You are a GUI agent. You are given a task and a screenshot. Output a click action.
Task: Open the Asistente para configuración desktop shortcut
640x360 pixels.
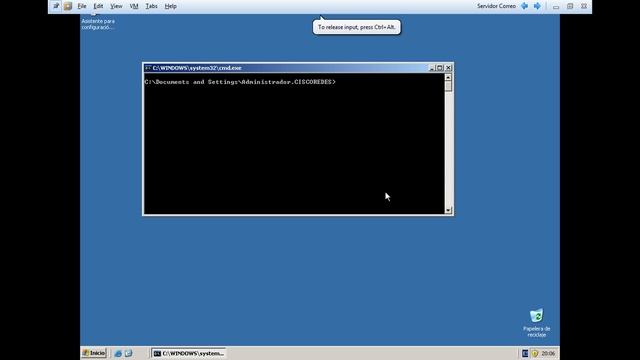coord(98,22)
